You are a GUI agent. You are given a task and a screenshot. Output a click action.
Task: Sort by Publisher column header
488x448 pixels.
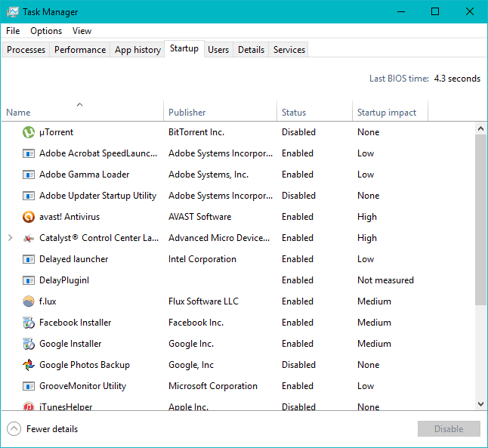pos(220,111)
